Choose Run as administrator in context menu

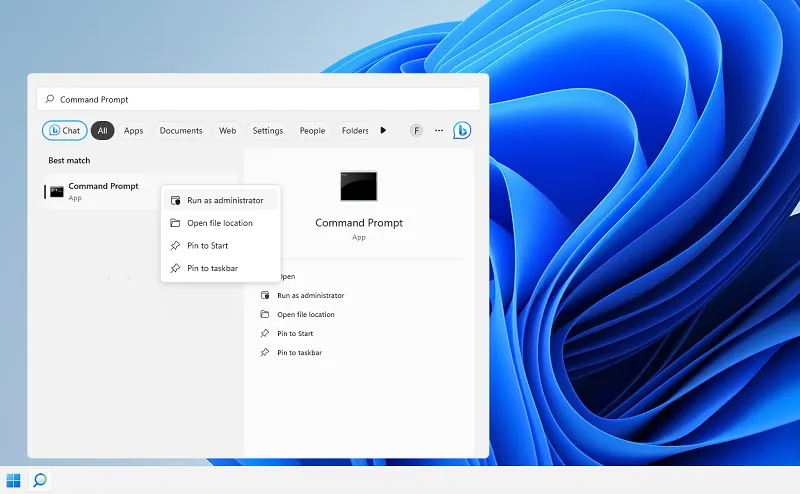221,200
